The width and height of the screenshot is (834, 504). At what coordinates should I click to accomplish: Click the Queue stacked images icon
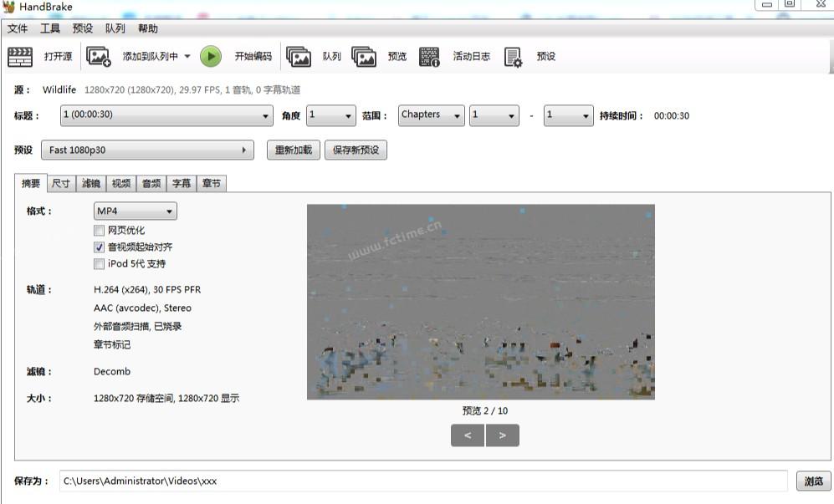[299, 56]
